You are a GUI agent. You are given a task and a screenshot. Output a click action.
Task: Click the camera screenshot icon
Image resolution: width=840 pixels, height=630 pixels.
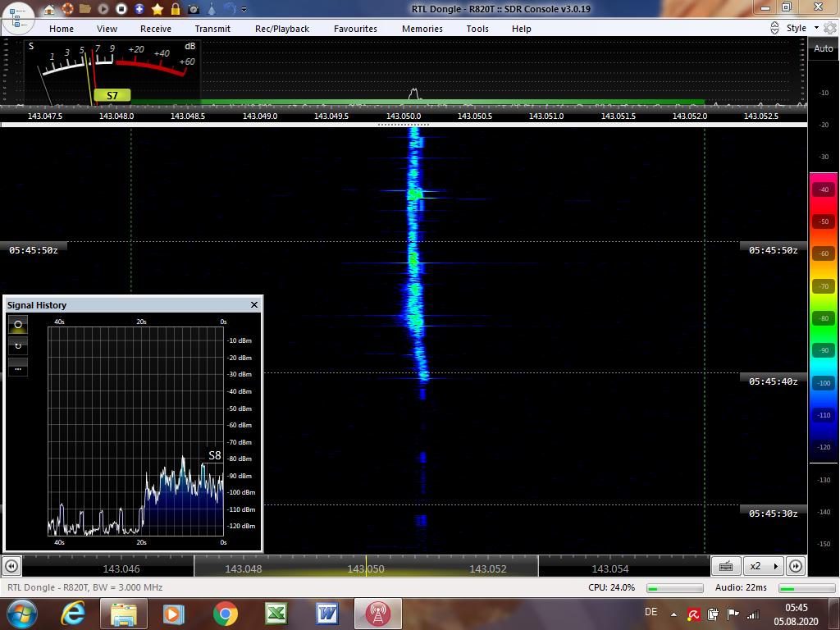point(194,8)
